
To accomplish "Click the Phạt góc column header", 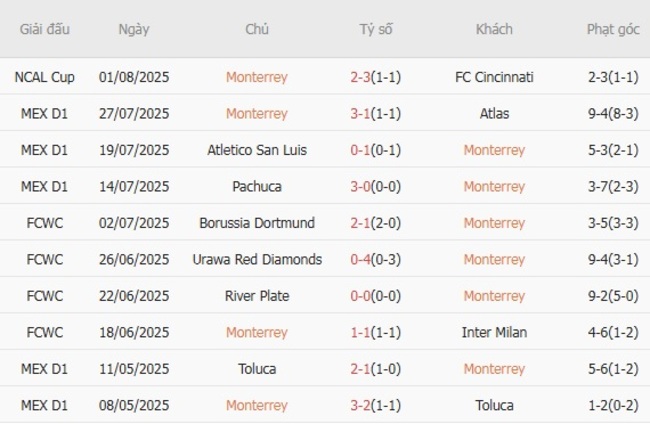I will 613,29.
